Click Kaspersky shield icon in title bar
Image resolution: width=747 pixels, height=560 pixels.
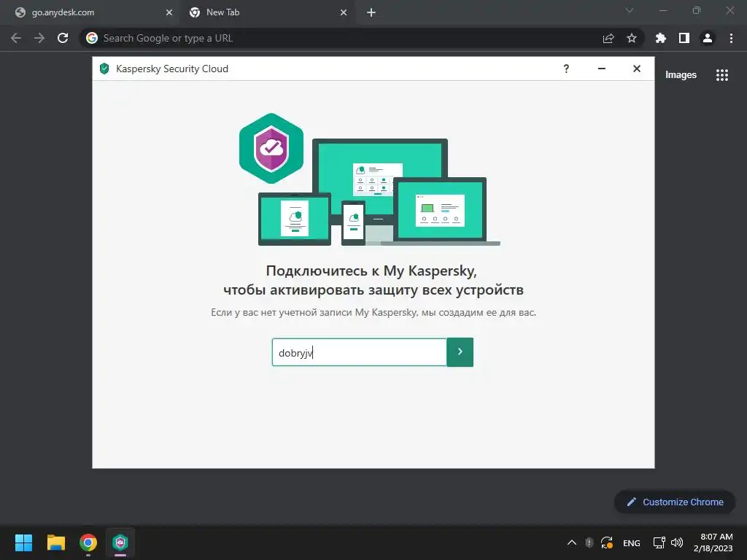(104, 69)
